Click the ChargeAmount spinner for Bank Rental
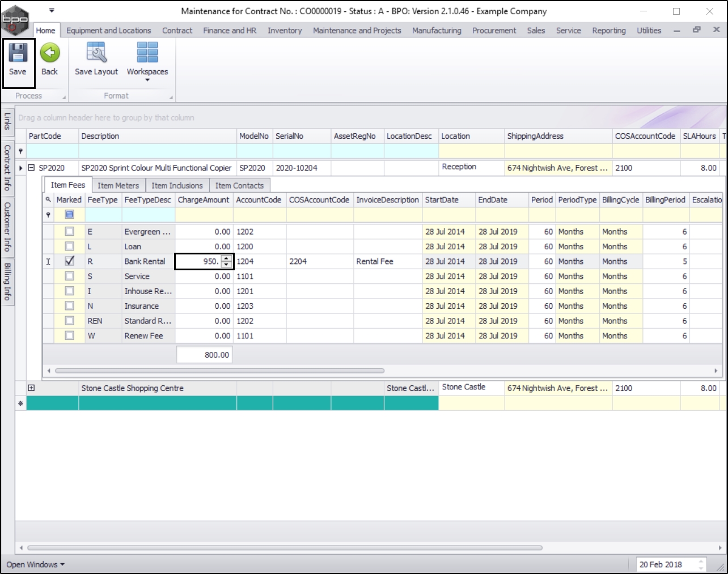This screenshot has height=574, width=728. tap(226, 261)
